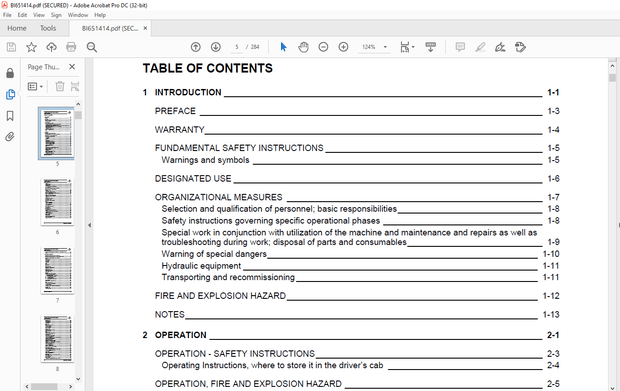Print the document using the printer icon
The width and height of the screenshot is (620, 391).
pos(71,47)
